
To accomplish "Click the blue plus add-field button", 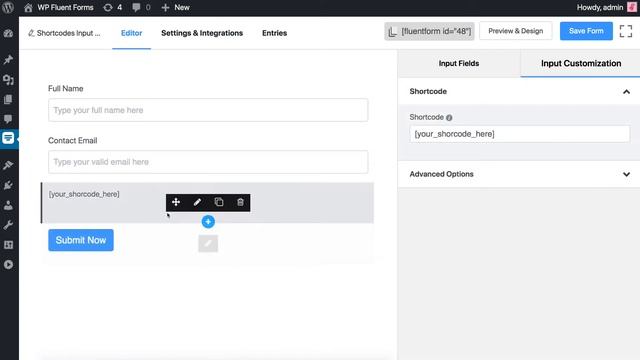I will click(208, 222).
